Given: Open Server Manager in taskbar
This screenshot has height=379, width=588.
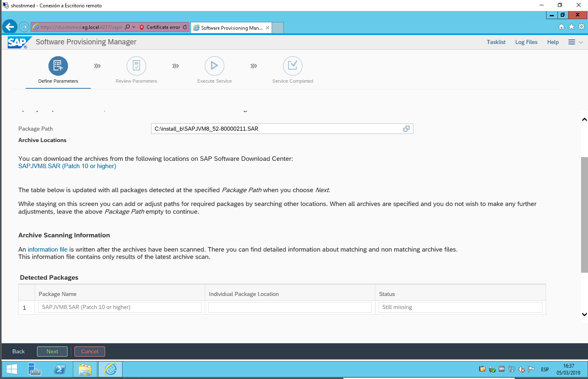Looking at the screenshot, I should point(35,369).
